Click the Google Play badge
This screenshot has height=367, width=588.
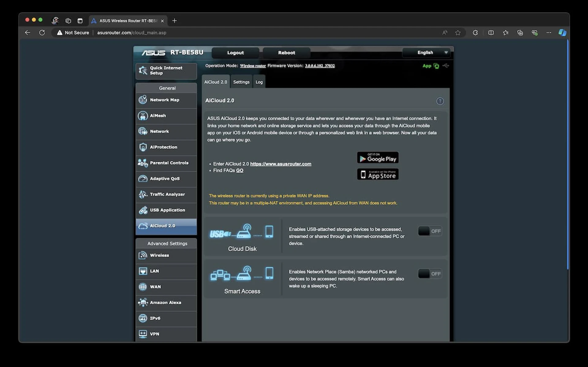378,158
